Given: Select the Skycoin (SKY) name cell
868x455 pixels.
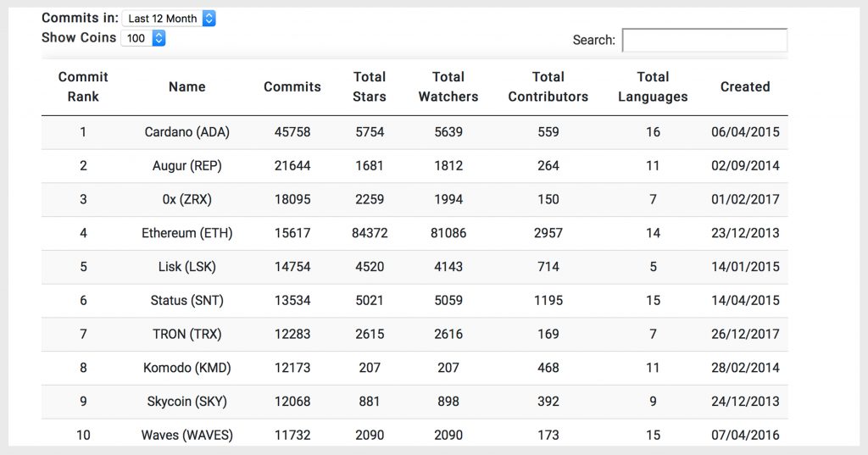Looking at the screenshot, I should [187, 402].
